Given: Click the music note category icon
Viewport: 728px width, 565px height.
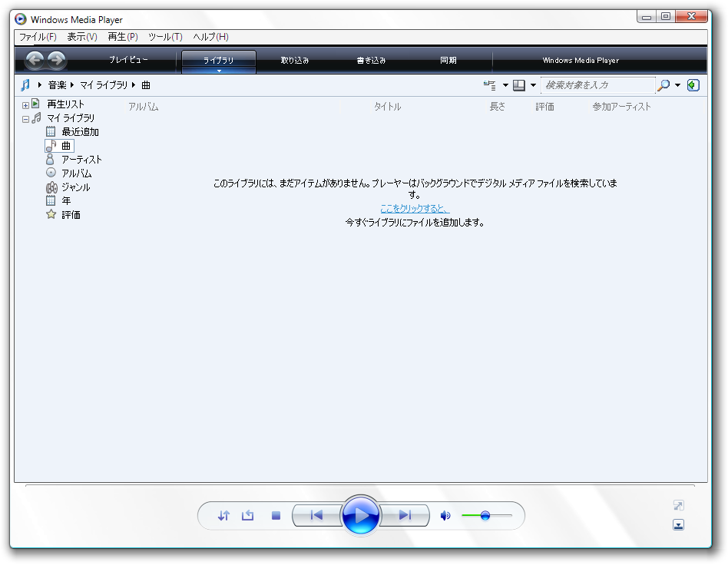Looking at the screenshot, I should pyautogui.click(x=25, y=85).
